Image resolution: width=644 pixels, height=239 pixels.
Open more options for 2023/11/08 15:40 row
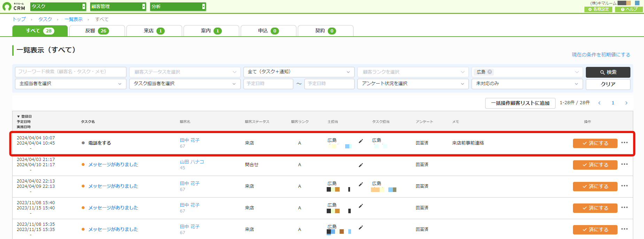(624, 207)
